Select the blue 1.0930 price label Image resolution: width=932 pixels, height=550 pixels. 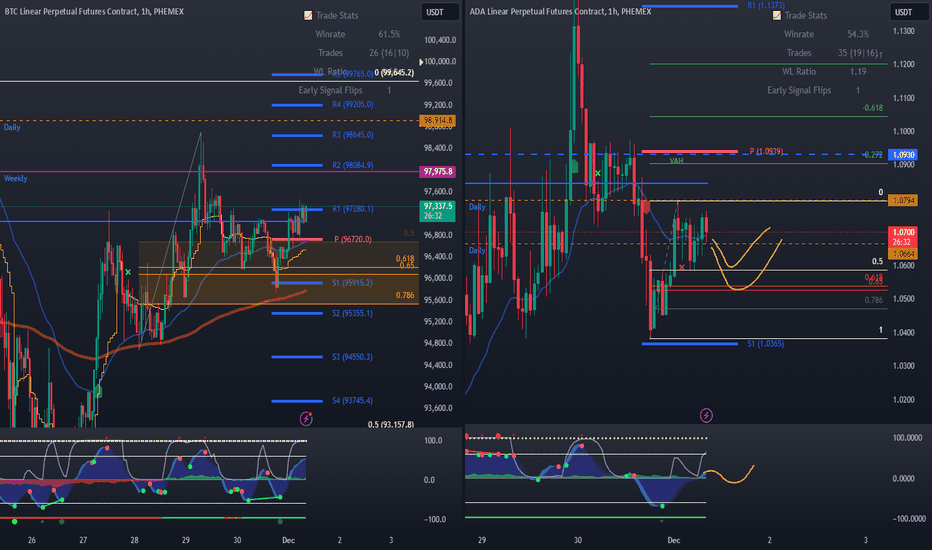(903, 155)
